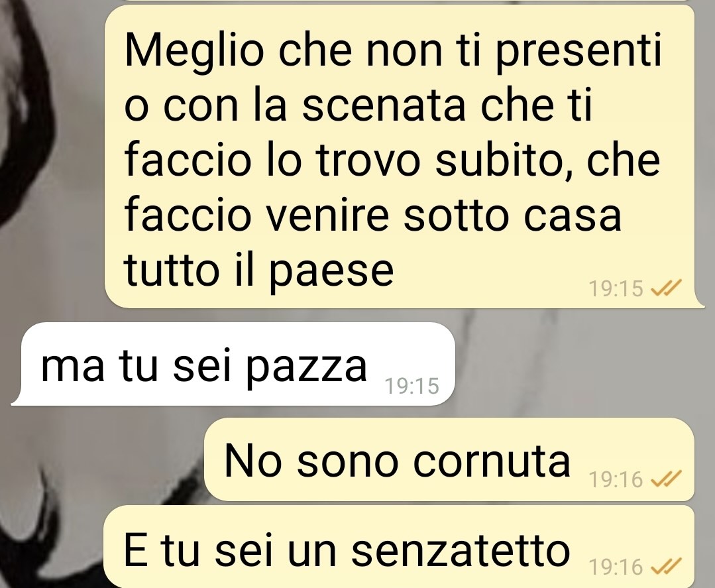Screen dimensions: 715x588
Task: Tap double-check icon beside "No sono cornuta"
Action: pos(665,479)
